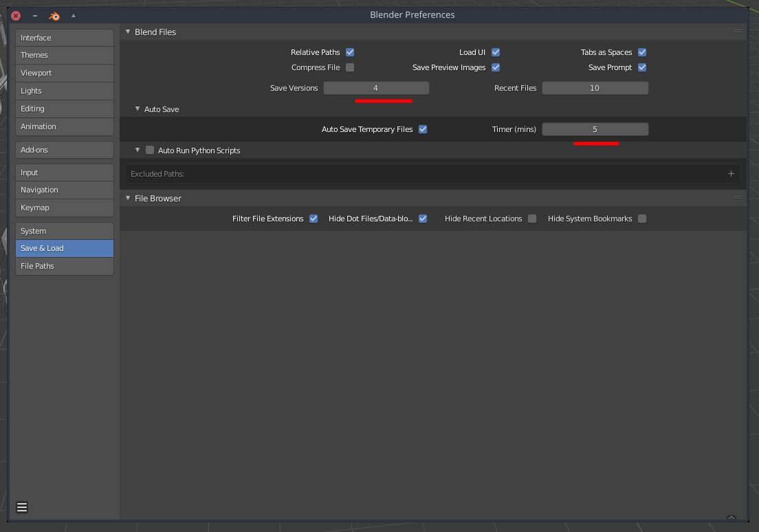Click the Auto Run Python Scripts label
The image size is (759, 532).
tap(199, 151)
